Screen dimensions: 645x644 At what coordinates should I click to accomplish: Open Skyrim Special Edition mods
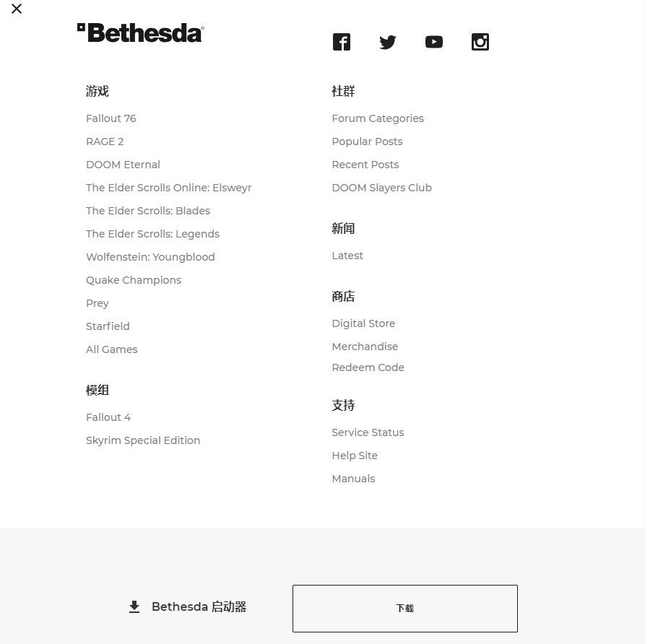click(x=143, y=440)
